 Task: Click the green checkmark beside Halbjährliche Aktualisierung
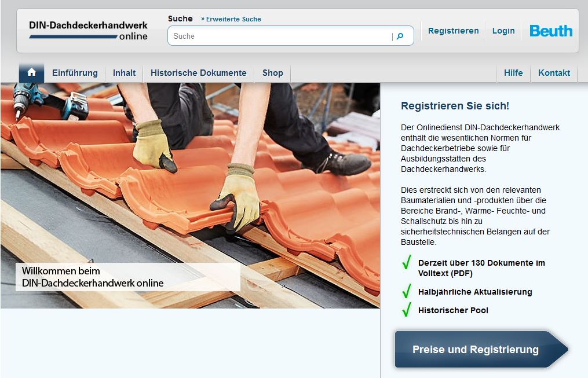click(407, 291)
